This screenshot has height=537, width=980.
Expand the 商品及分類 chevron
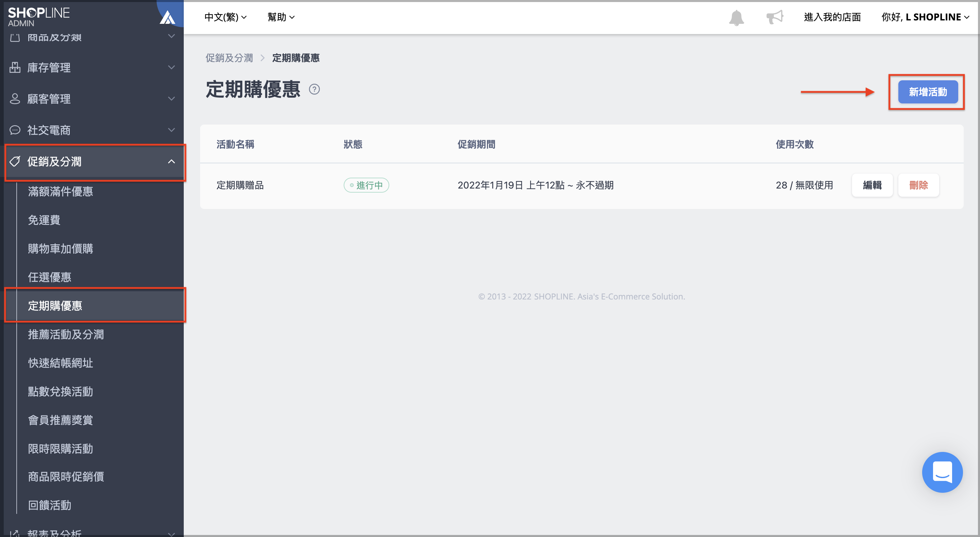tap(171, 36)
